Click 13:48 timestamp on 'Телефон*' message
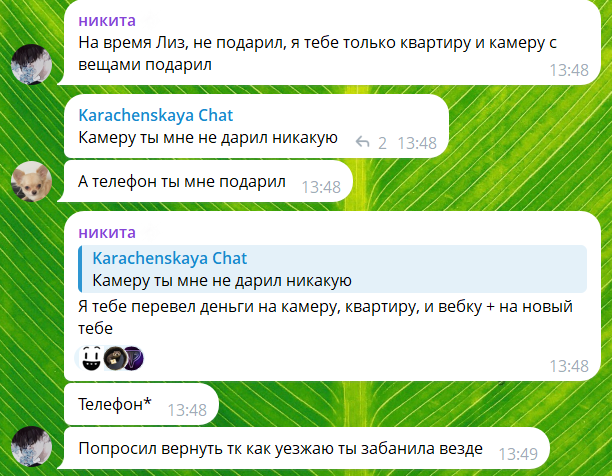The height and width of the screenshot is (476, 612). [187, 410]
